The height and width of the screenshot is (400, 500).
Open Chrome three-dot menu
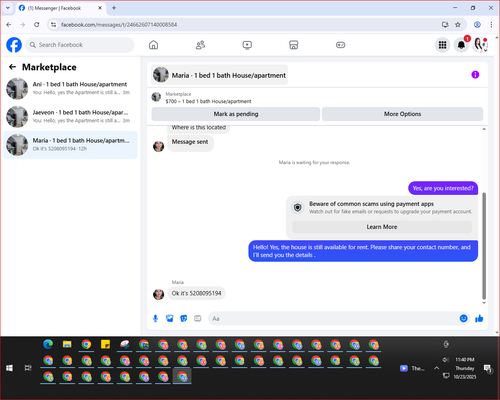tap(491, 25)
